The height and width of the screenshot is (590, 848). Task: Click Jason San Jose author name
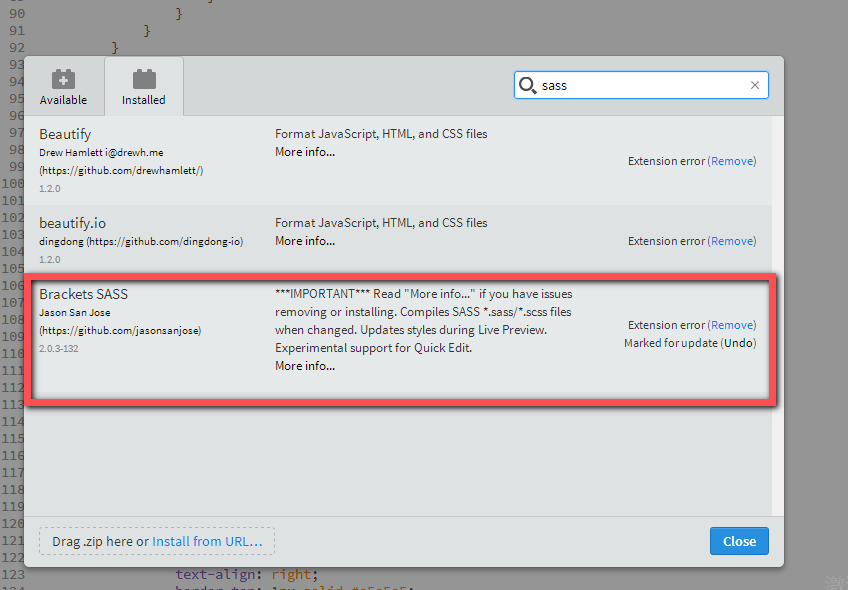tap(75, 313)
